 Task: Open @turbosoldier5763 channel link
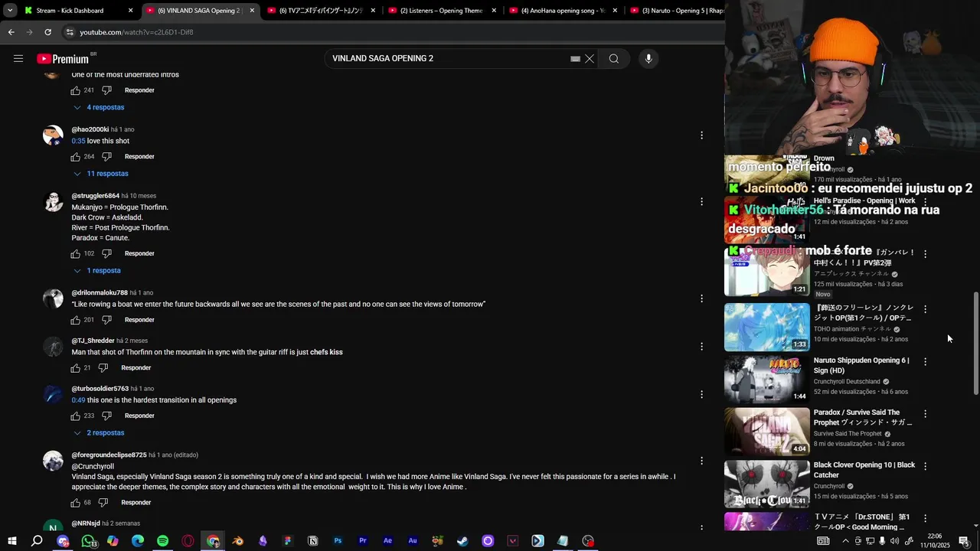100,389
